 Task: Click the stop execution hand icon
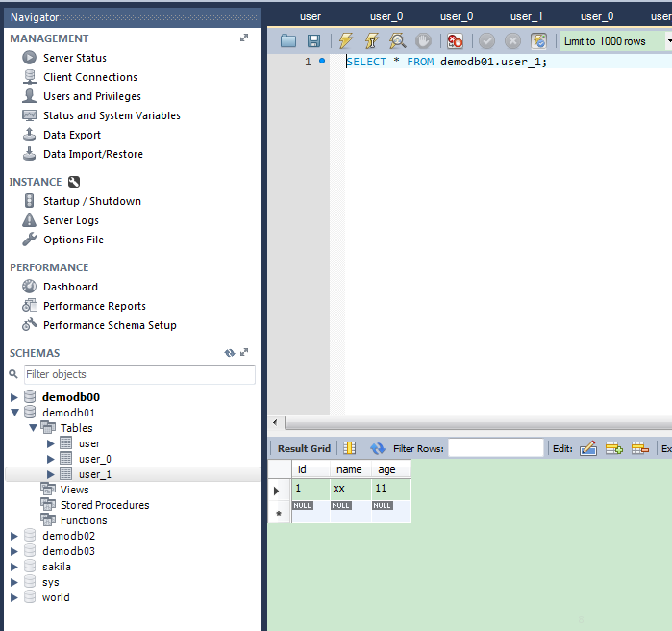click(x=423, y=41)
